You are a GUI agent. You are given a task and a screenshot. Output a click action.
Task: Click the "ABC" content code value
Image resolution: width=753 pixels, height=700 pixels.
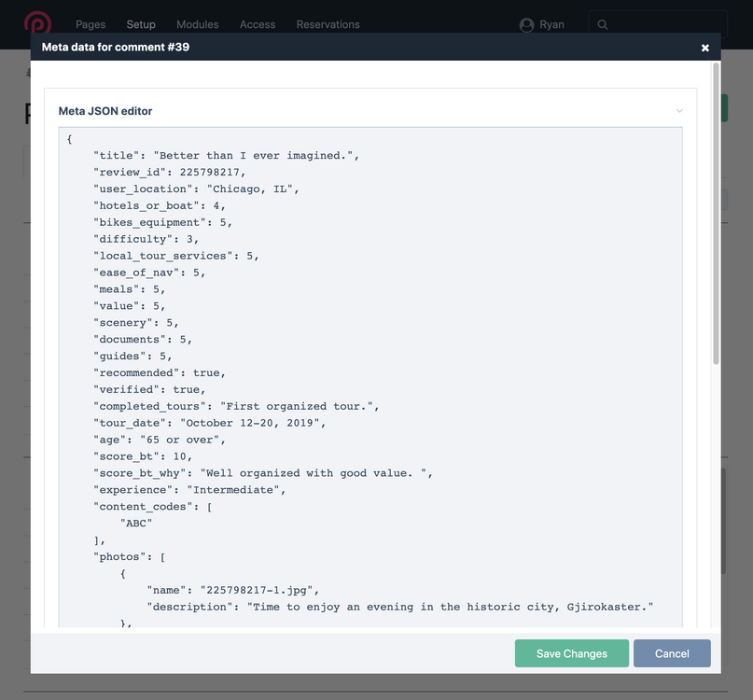(x=138, y=524)
